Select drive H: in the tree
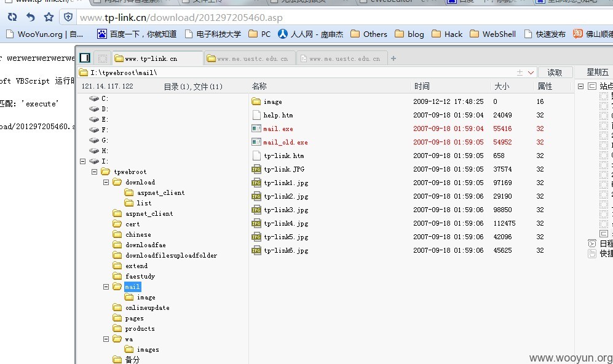This screenshot has width=613, height=364. pos(99,151)
